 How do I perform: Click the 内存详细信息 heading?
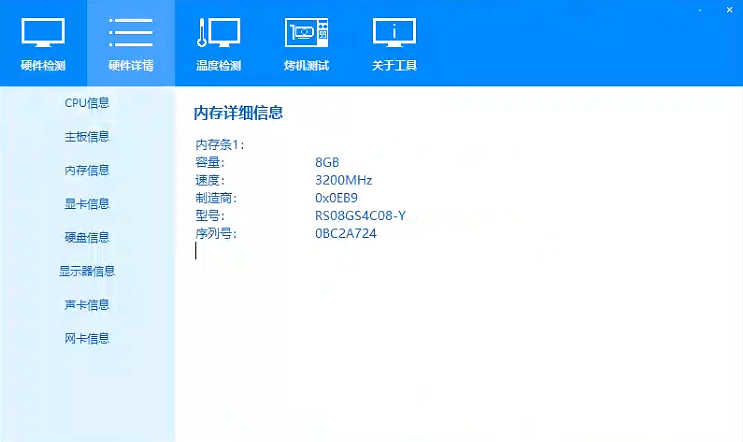pyautogui.click(x=238, y=113)
